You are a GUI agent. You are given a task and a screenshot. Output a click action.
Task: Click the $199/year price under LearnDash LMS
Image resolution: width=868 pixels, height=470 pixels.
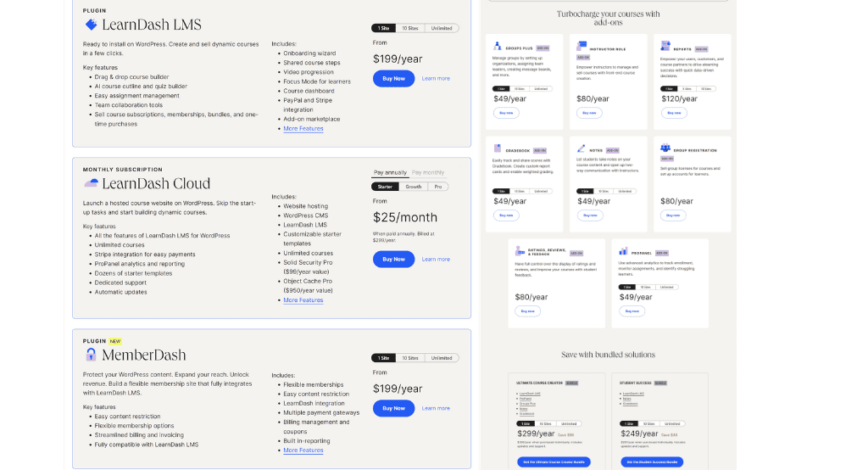(398, 59)
